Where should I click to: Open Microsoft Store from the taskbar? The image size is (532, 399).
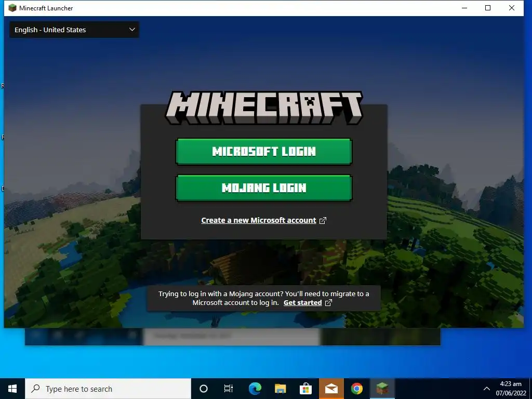pyautogui.click(x=305, y=389)
